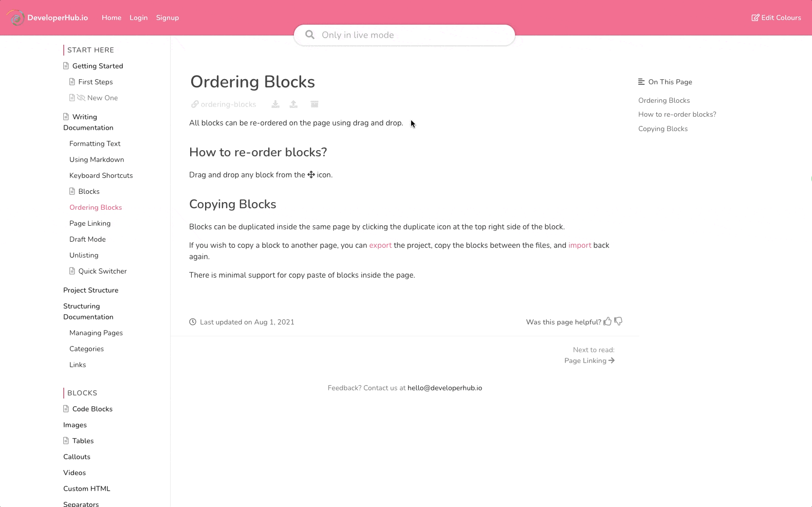The image size is (812, 507).
Task: Open the export link in the Copying Blocks text
Action: point(380,245)
